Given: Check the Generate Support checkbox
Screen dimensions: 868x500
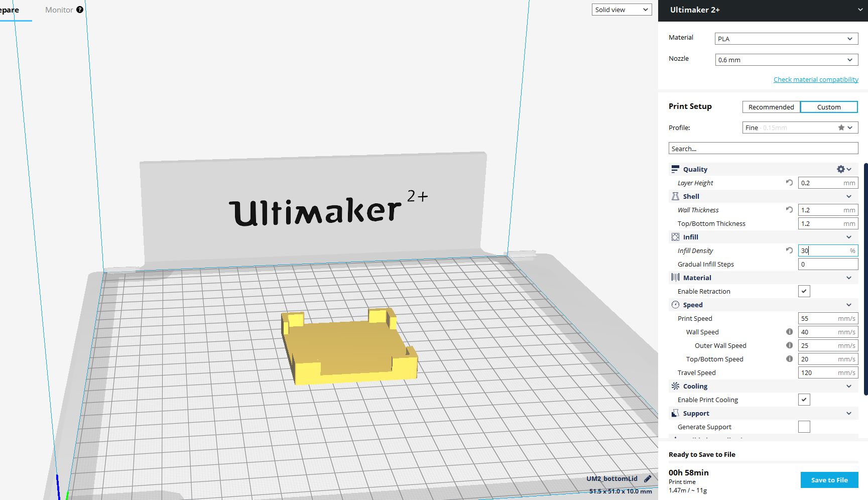Looking at the screenshot, I should click(x=804, y=427).
